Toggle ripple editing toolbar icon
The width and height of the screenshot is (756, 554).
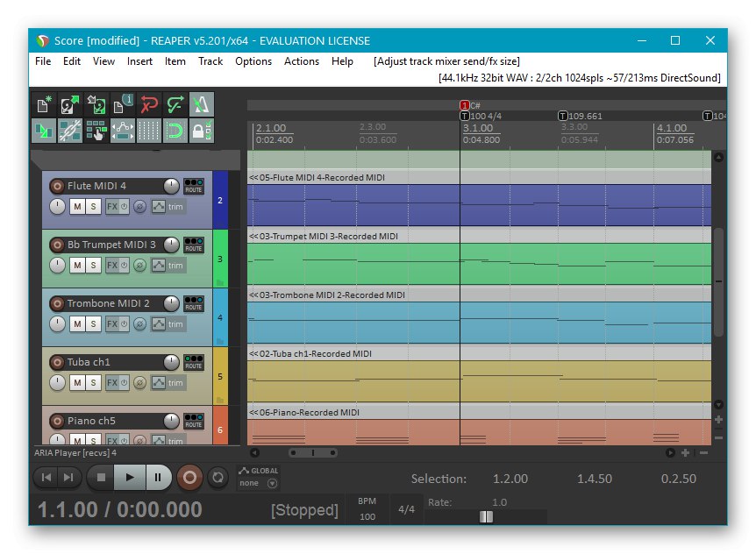pyautogui.click(x=96, y=131)
